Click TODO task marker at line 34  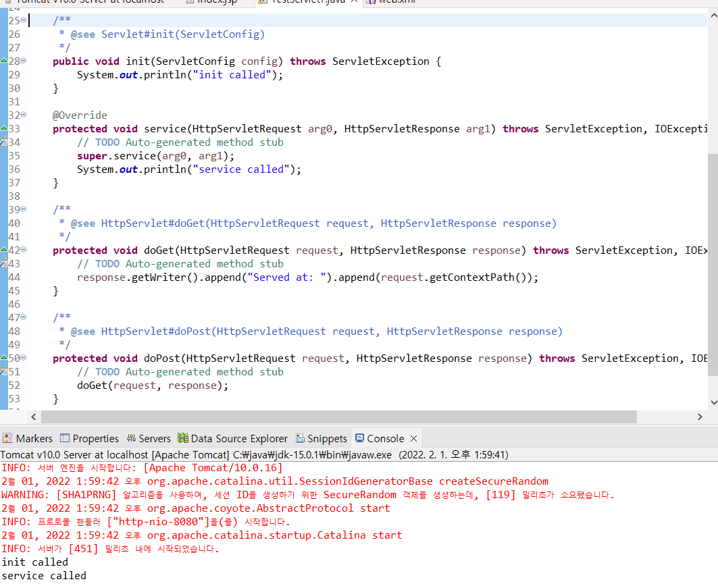click(x=4, y=142)
